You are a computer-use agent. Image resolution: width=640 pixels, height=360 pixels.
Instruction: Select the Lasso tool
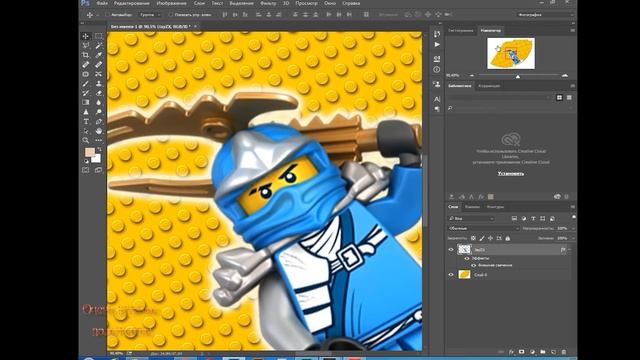coord(86,46)
